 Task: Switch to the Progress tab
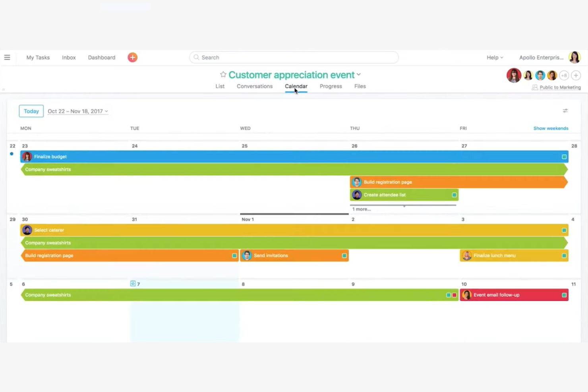331,86
